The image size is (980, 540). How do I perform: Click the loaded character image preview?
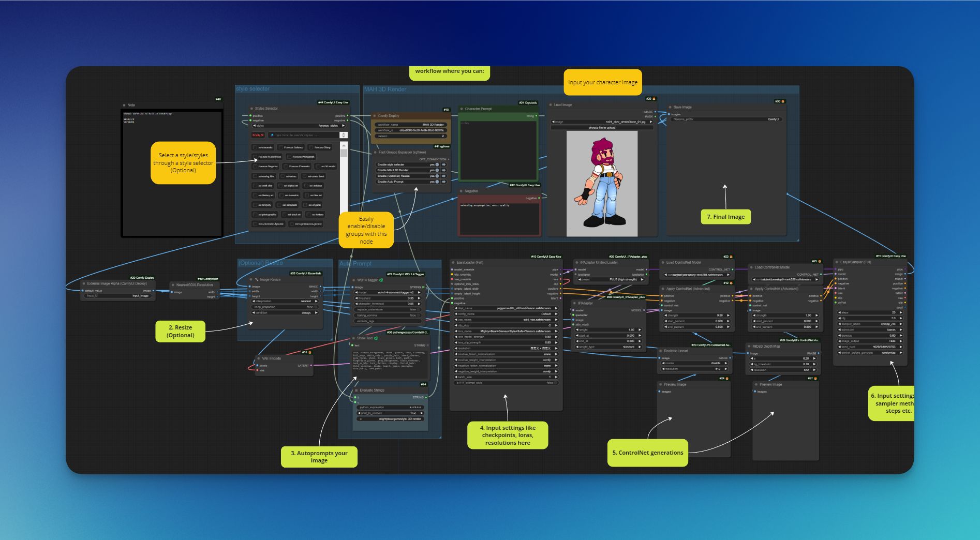point(602,184)
